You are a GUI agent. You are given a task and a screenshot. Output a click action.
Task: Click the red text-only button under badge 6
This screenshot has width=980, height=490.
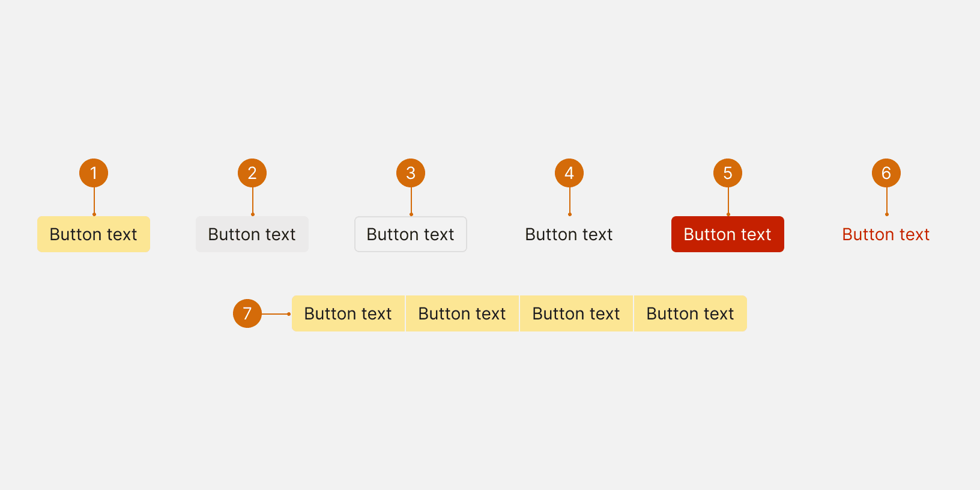point(886,234)
